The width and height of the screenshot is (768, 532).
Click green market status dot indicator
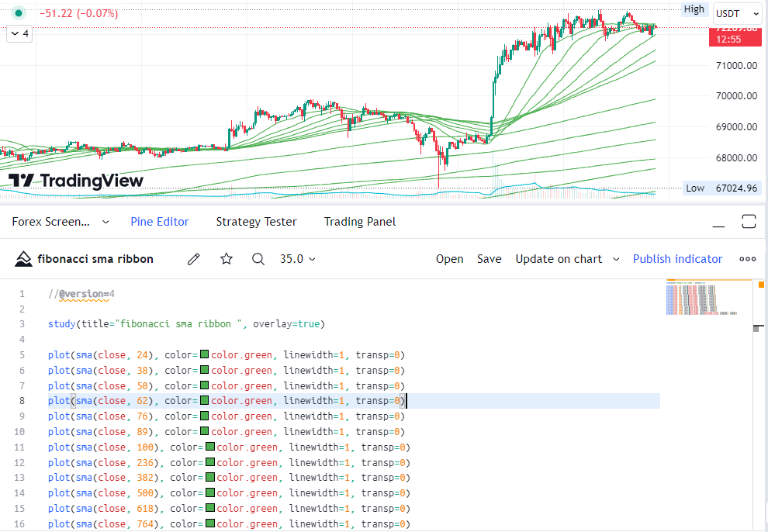19,13
